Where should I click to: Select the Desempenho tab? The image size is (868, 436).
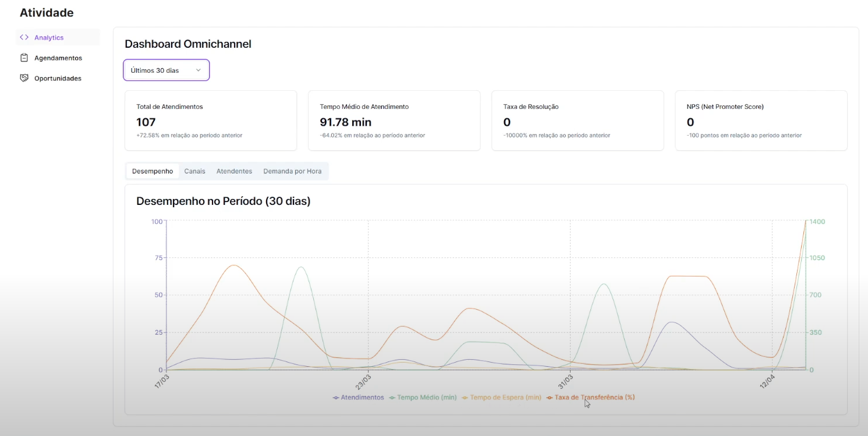point(153,171)
